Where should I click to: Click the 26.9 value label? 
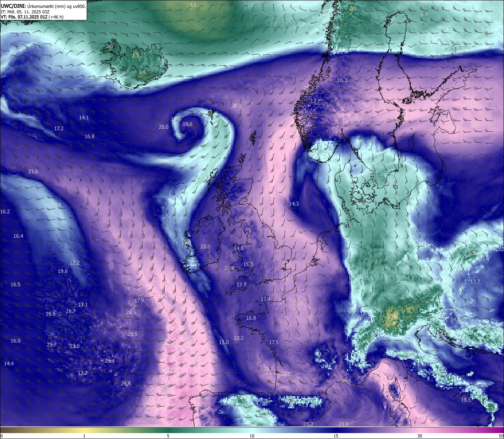pyautogui.click(x=346, y=382)
